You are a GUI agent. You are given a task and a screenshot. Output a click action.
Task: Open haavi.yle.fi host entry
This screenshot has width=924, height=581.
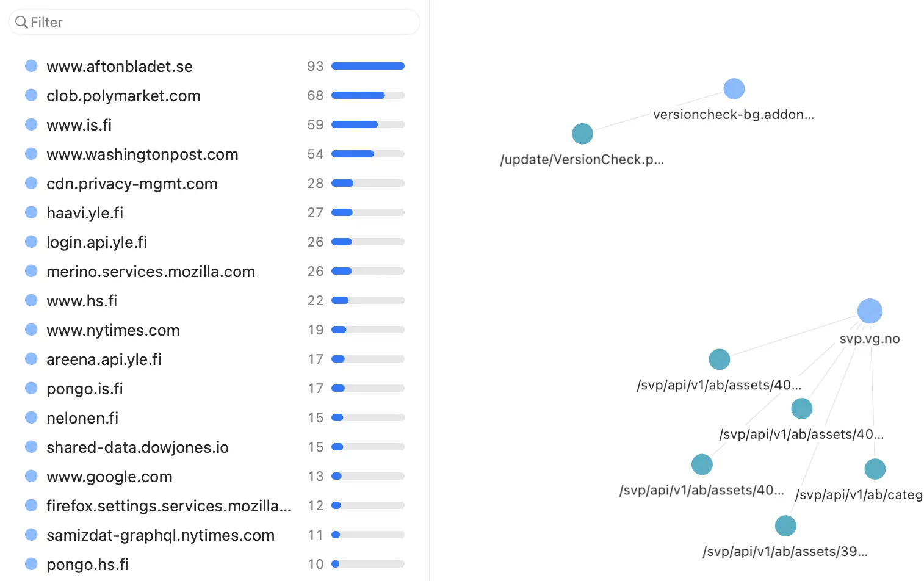tap(215, 212)
